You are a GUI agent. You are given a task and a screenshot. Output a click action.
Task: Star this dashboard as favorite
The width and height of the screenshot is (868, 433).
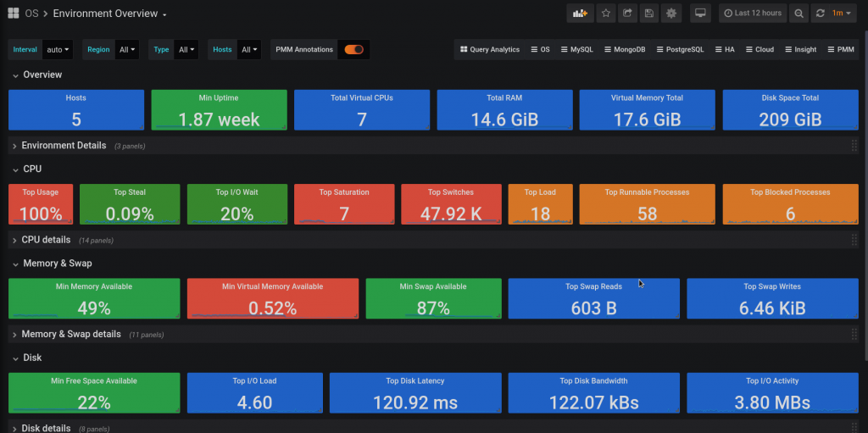[606, 14]
